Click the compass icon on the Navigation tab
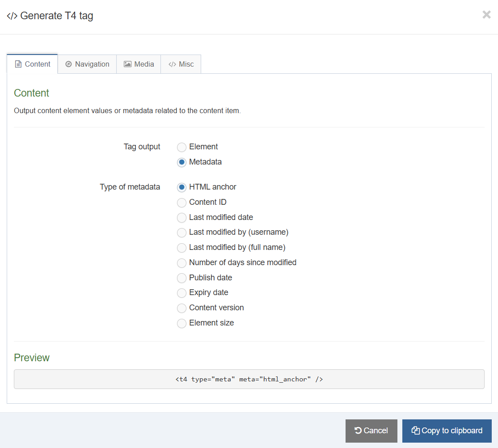The height and width of the screenshot is (448, 498). 68,64
